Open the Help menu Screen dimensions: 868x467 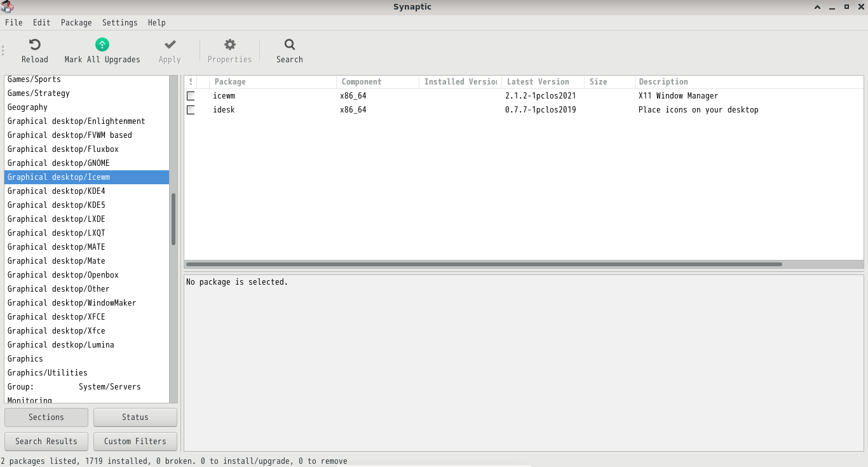pos(156,22)
